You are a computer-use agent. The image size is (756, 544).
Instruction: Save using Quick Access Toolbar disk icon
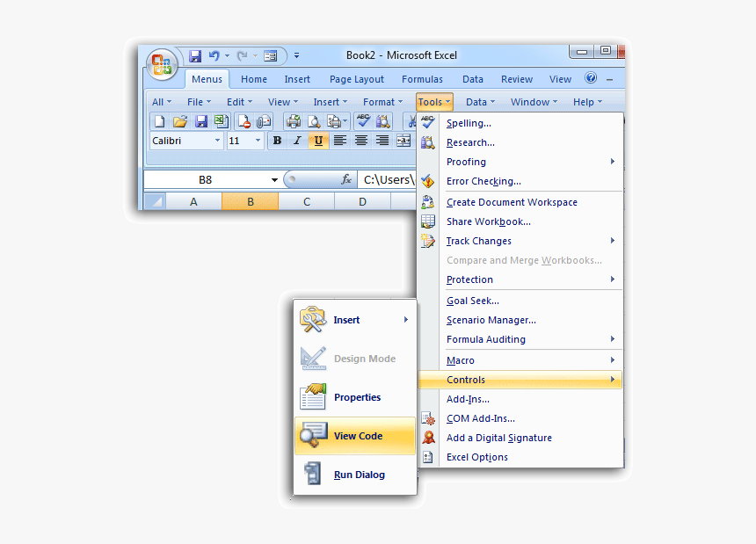point(195,56)
